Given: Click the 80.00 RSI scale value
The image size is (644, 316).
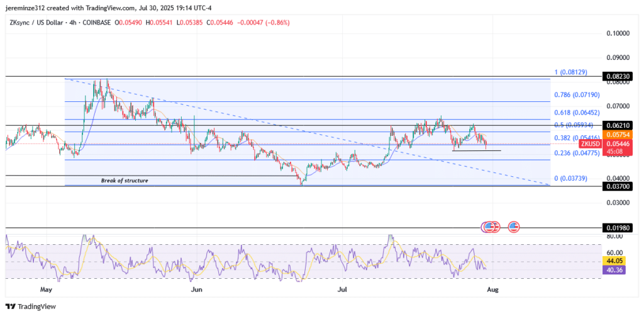Looking at the screenshot, I should (x=614, y=236).
